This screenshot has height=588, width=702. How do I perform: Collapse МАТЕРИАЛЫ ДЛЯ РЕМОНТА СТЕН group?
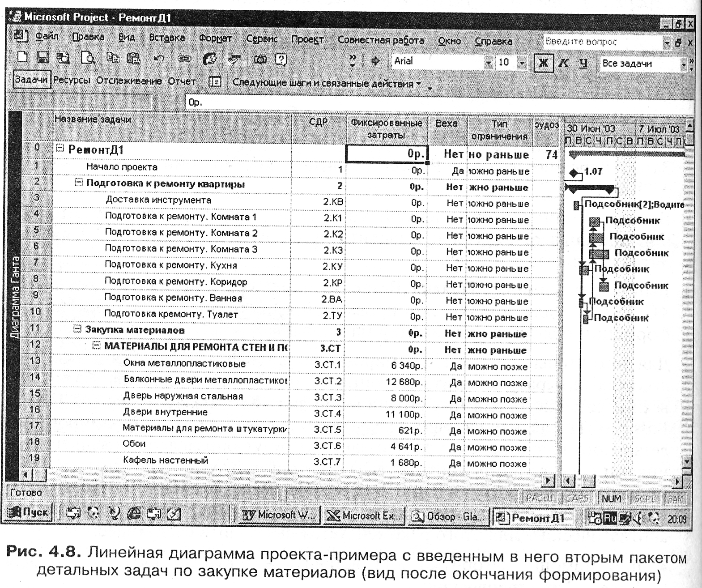click(x=96, y=345)
